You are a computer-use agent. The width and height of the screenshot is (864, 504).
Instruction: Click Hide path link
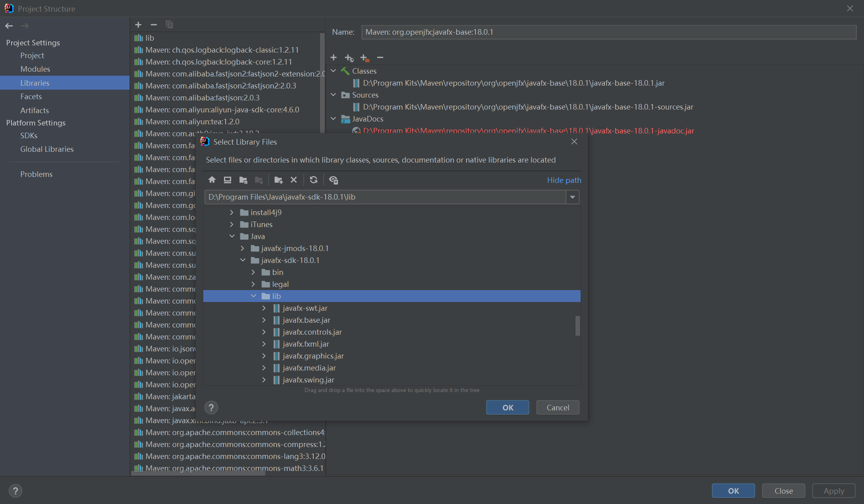click(x=564, y=180)
